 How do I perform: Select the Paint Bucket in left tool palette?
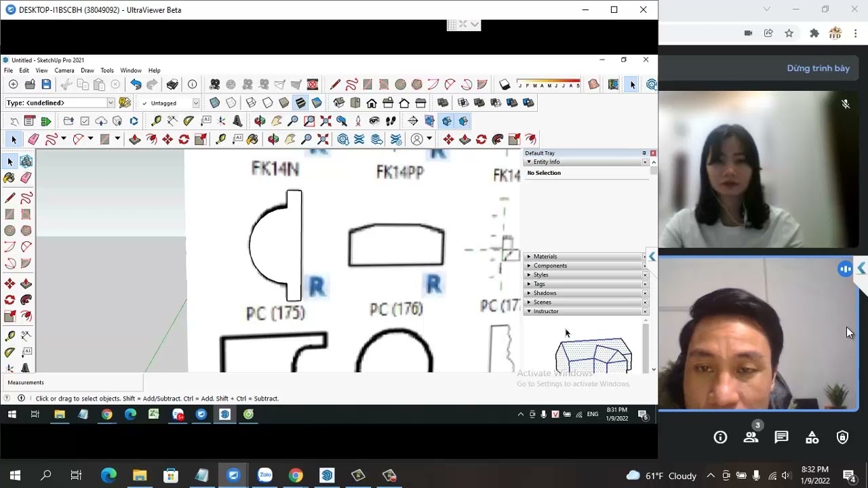(x=9, y=178)
